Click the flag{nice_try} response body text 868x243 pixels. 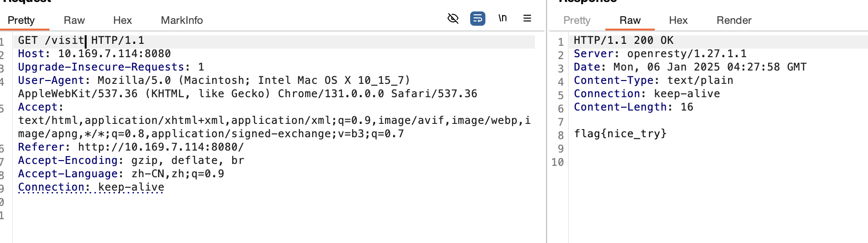(620, 134)
